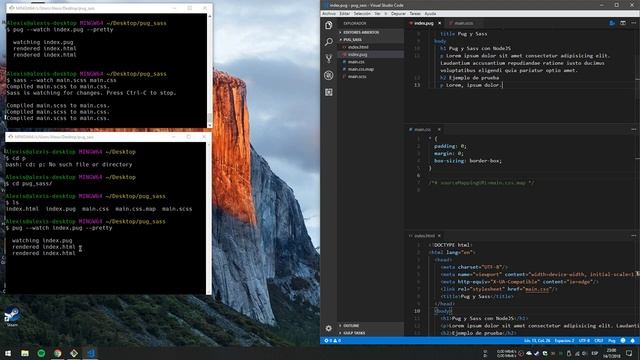Click the CRLF line ending selector

(x=599, y=340)
